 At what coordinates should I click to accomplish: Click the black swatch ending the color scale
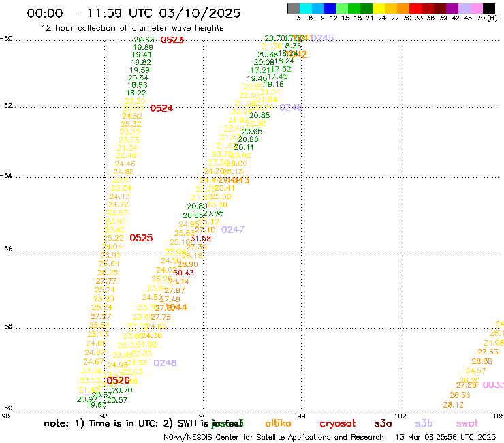click(x=488, y=9)
